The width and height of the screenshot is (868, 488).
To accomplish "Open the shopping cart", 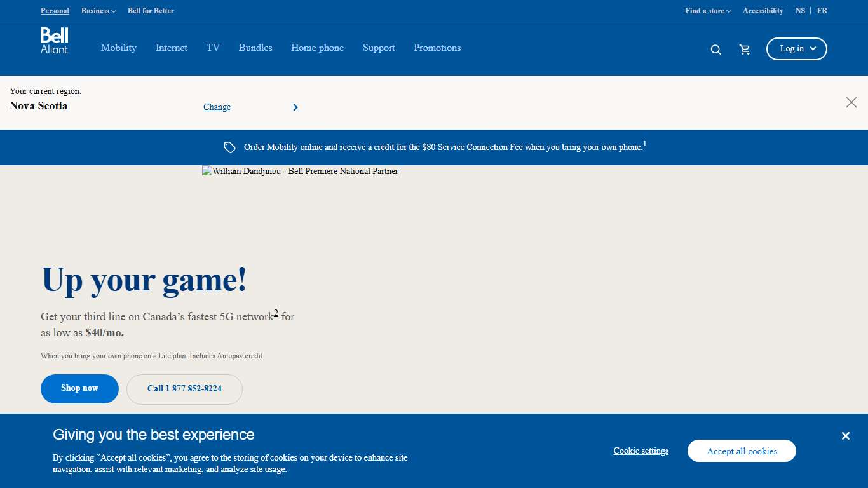I will [744, 49].
